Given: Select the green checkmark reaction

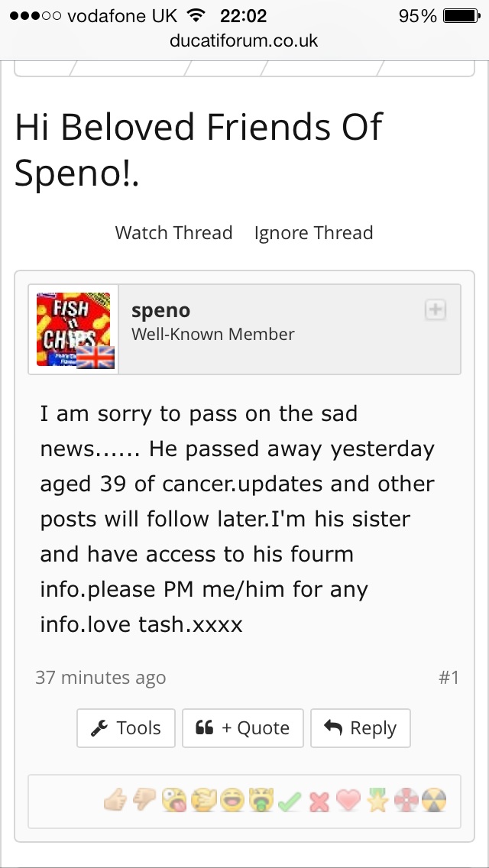Looking at the screenshot, I should [290, 801].
